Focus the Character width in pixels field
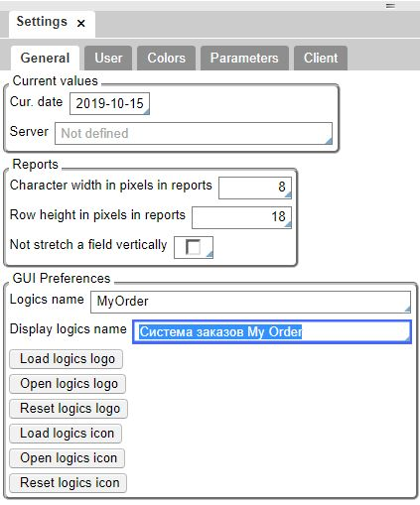Viewport: 420px width, 505px height. pyautogui.click(x=255, y=188)
